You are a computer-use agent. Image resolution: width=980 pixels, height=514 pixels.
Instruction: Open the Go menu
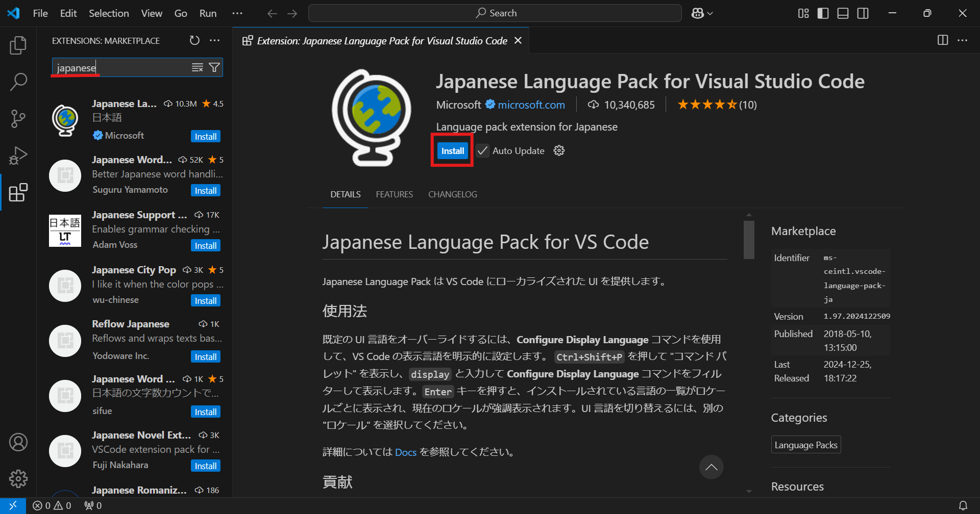[181, 13]
